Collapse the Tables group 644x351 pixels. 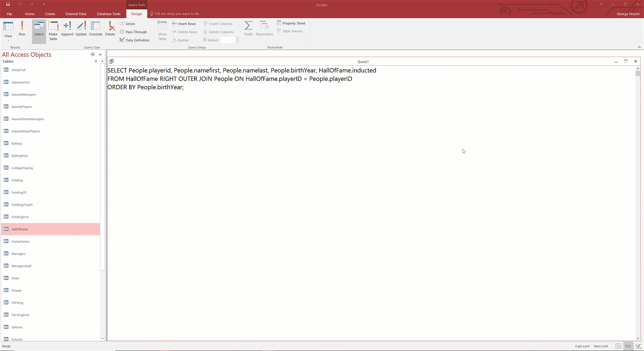click(x=96, y=61)
